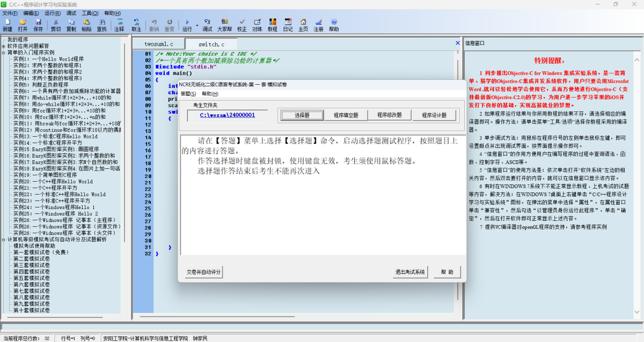Select 实例5: 判断正负数程序 in tree
644x342 pixels.
pos(41,85)
